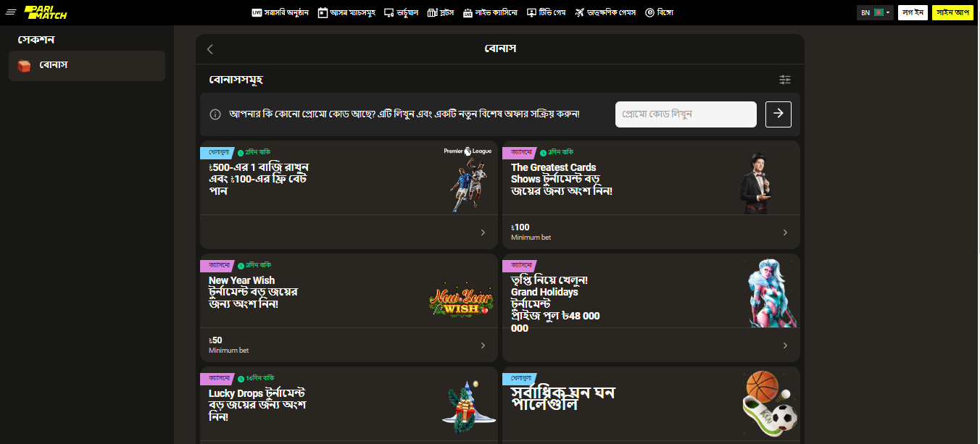Image resolution: width=980 pixels, height=444 pixels.
Task: Click the লগ ইন login button
Action: (x=913, y=12)
